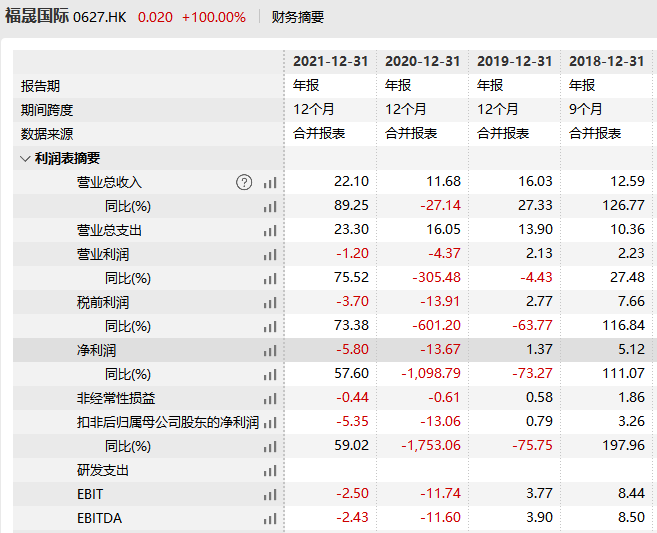
Task: Click the 报告期 row label
Action: 40,86
